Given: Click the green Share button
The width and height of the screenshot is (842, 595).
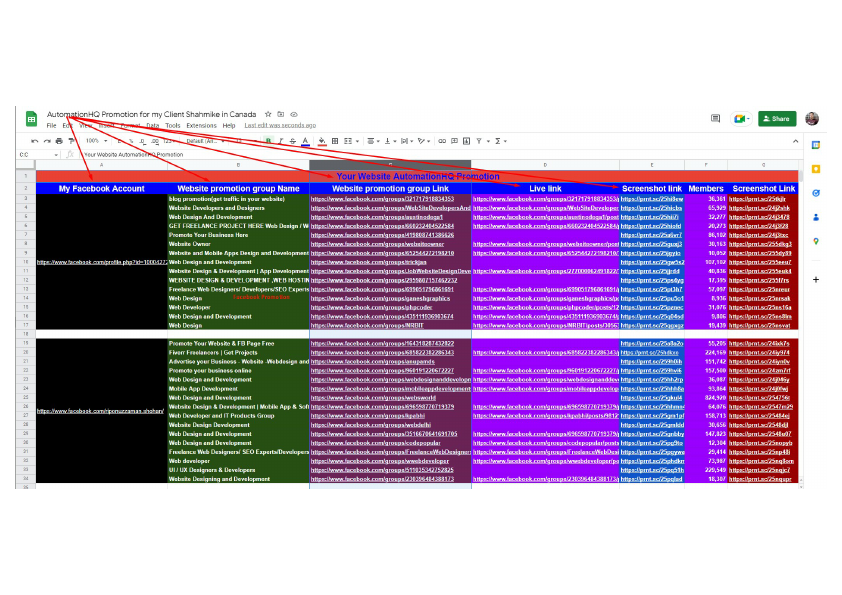Looking at the screenshot, I should [x=777, y=119].
